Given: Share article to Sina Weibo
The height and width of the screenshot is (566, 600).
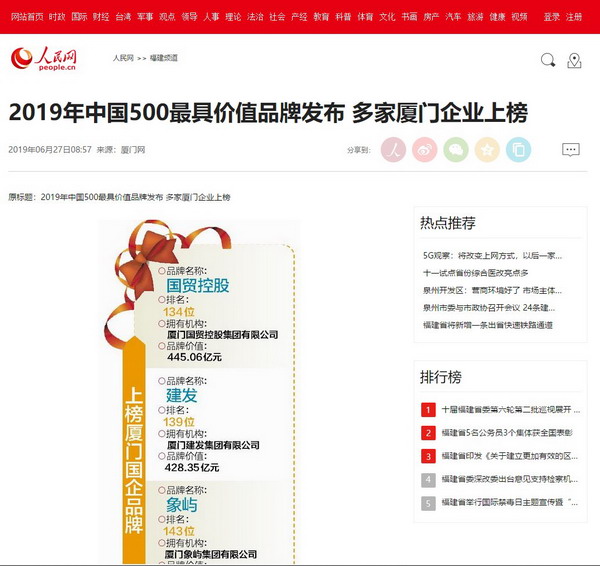Looking at the screenshot, I should tap(425, 150).
